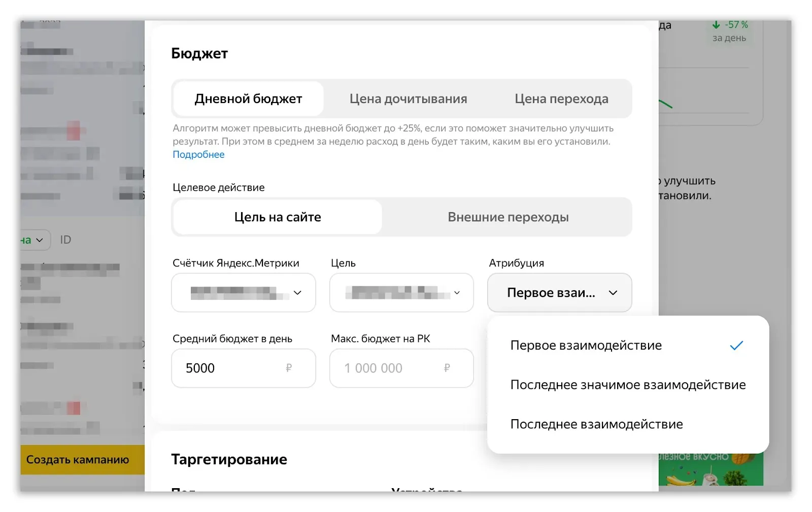Click the ID column header
This screenshot has height=512, width=812.
[x=65, y=240]
